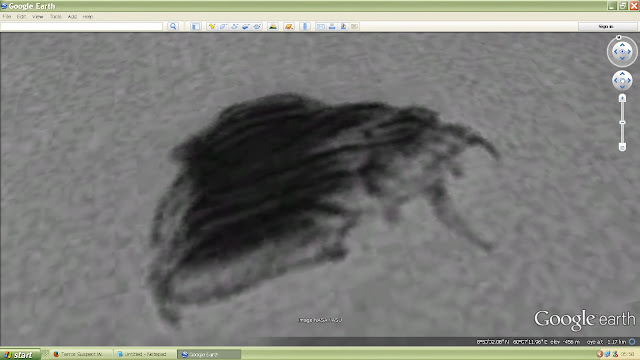The width and height of the screenshot is (640, 360).
Task: Select the add polygon tool
Action: point(223,27)
